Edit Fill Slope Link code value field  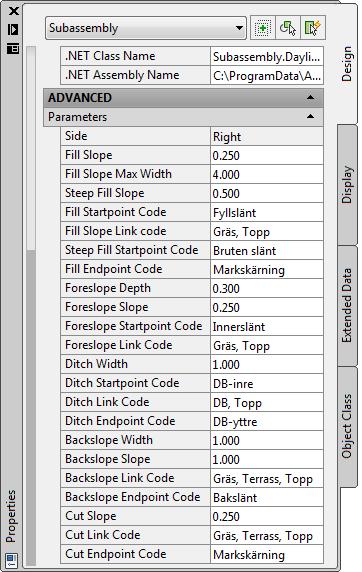[267, 231]
